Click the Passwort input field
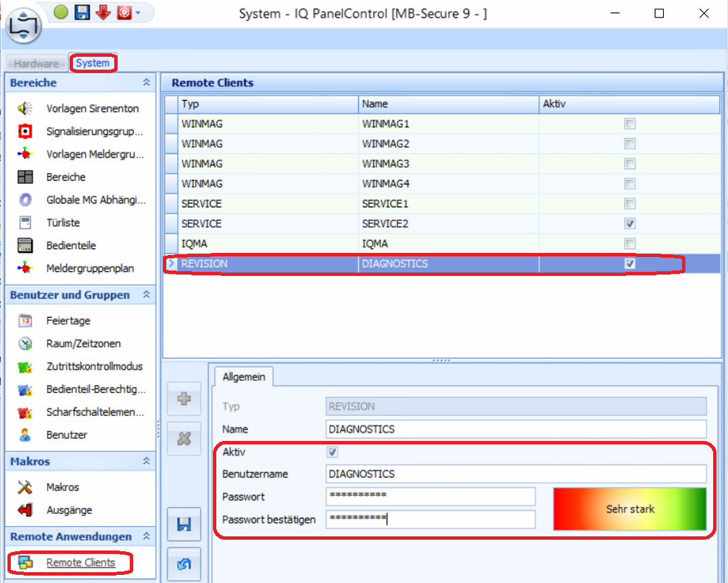This screenshot has height=583, width=728. click(x=431, y=496)
